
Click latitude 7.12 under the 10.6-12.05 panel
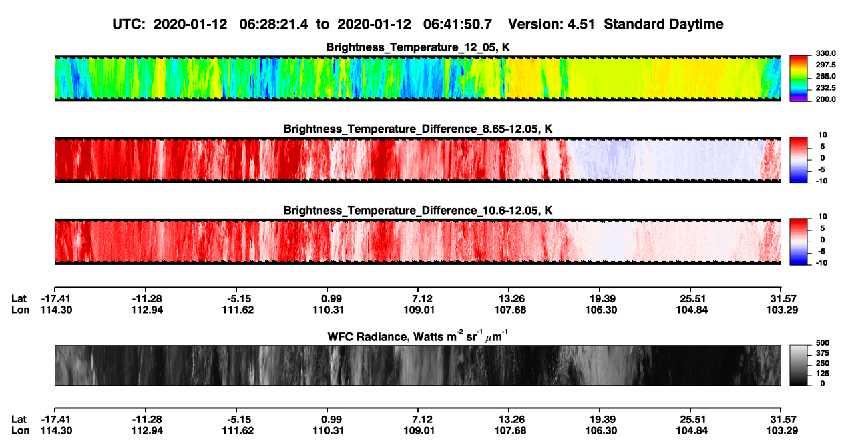point(418,298)
